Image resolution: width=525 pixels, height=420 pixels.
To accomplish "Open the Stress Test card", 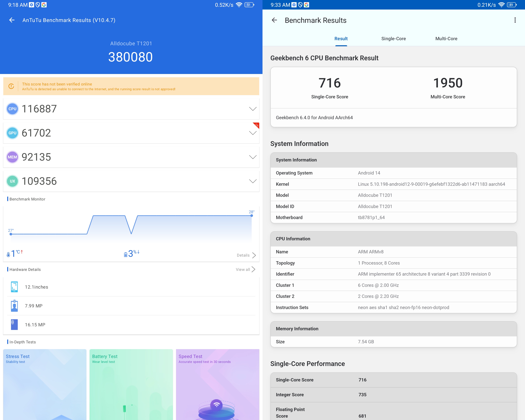I will pos(45,384).
